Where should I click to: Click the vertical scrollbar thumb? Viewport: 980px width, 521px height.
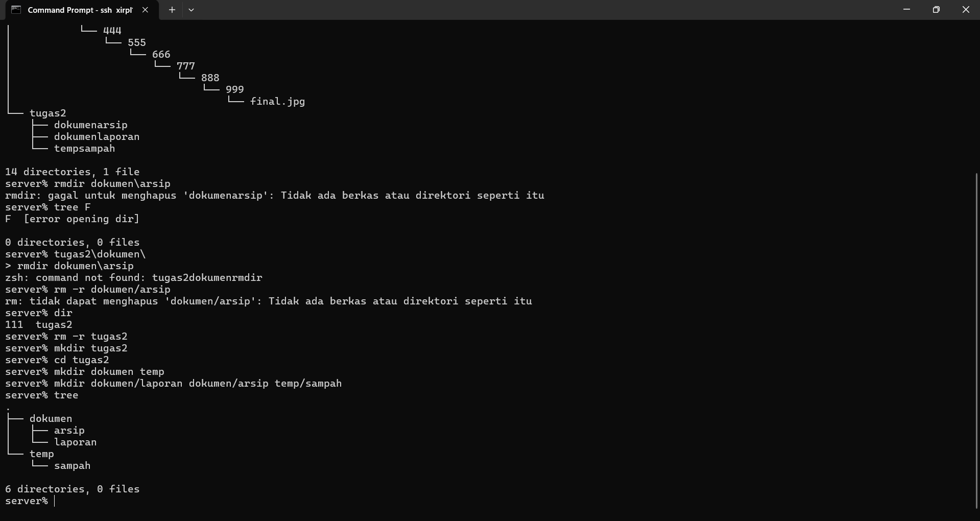[x=977, y=340]
